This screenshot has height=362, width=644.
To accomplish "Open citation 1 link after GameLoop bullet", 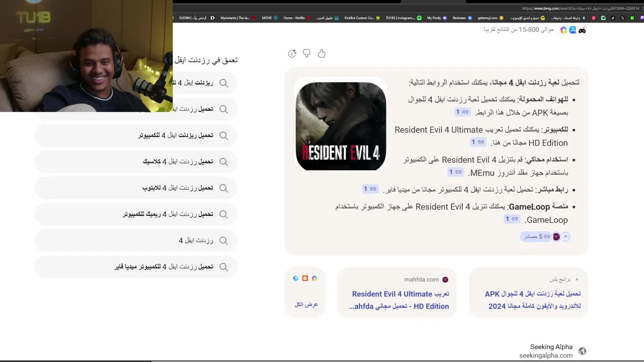I will pos(512,219).
